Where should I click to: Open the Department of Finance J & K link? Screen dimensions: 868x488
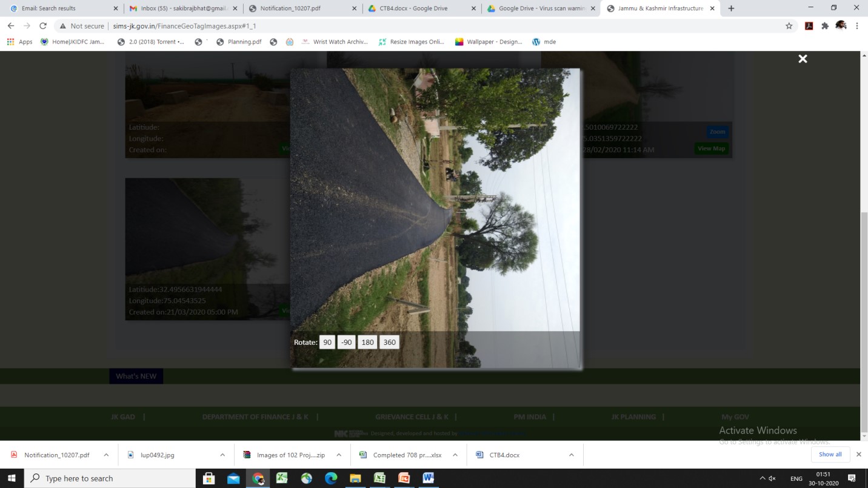click(x=255, y=416)
